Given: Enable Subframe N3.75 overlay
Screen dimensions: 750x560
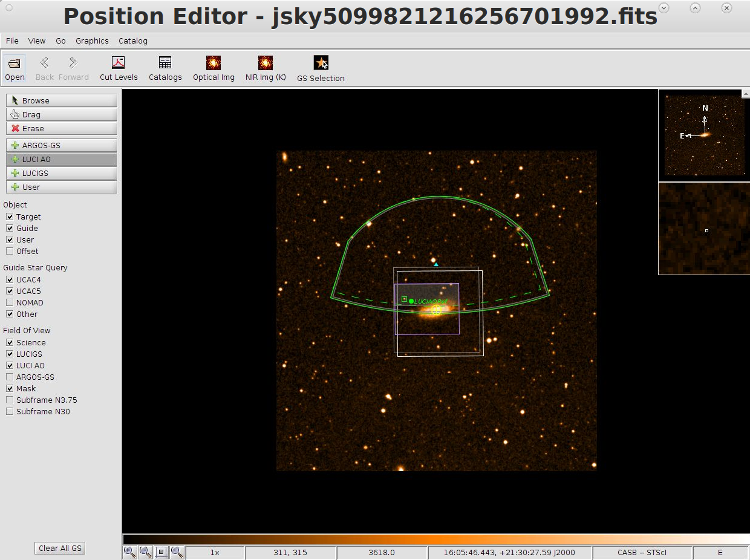Looking at the screenshot, I should [x=10, y=400].
